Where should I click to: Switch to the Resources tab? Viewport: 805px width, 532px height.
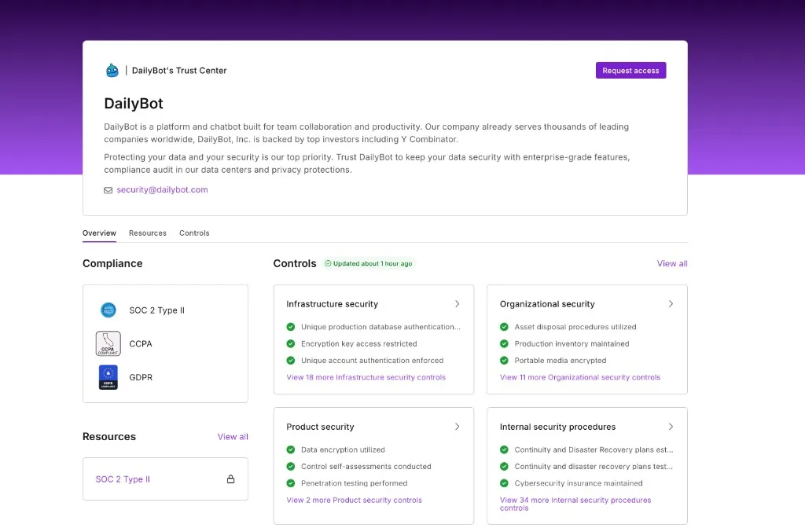click(x=147, y=233)
